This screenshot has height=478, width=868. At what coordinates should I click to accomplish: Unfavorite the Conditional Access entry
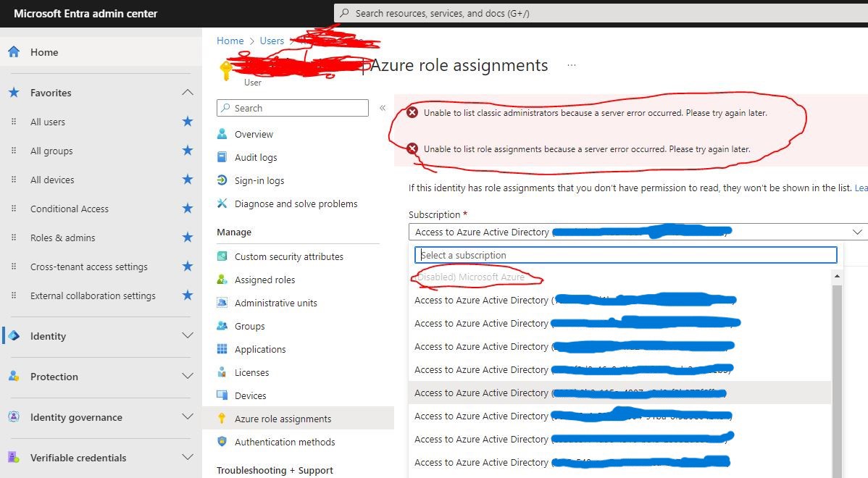pyautogui.click(x=187, y=209)
